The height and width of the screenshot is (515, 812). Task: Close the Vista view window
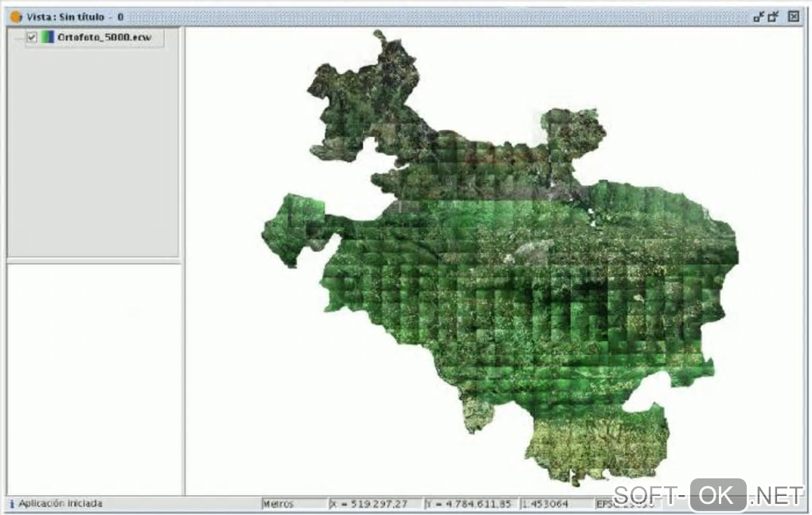794,17
